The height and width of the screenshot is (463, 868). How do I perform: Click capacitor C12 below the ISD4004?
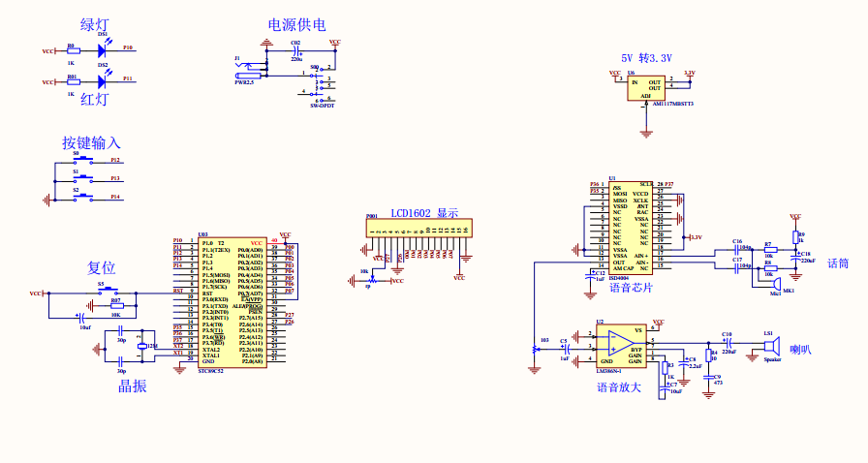coord(591,276)
